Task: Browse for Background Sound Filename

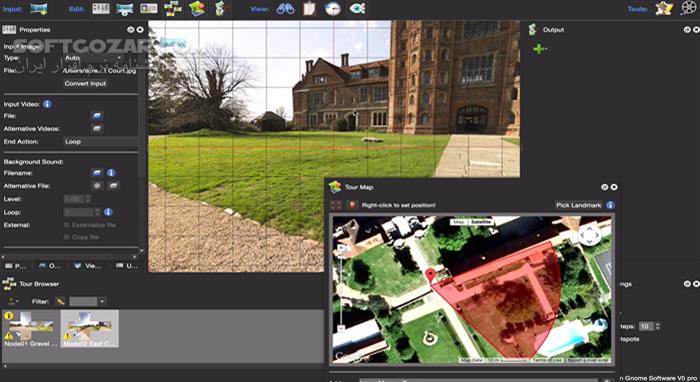Action: point(97,173)
